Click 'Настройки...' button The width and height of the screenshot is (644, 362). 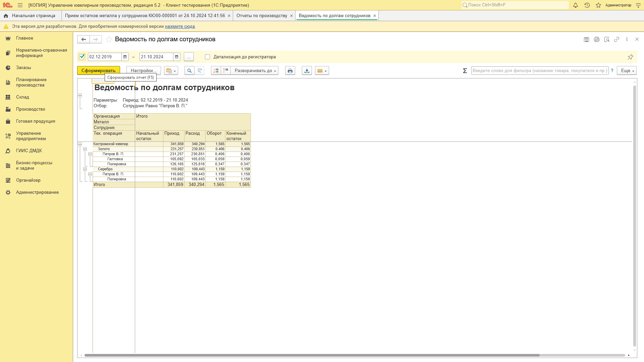[x=143, y=70]
